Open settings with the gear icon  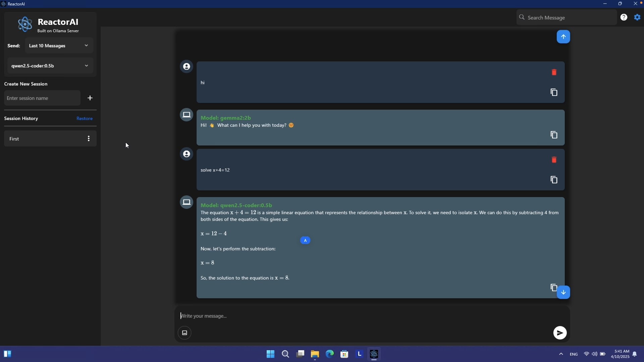click(x=637, y=17)
